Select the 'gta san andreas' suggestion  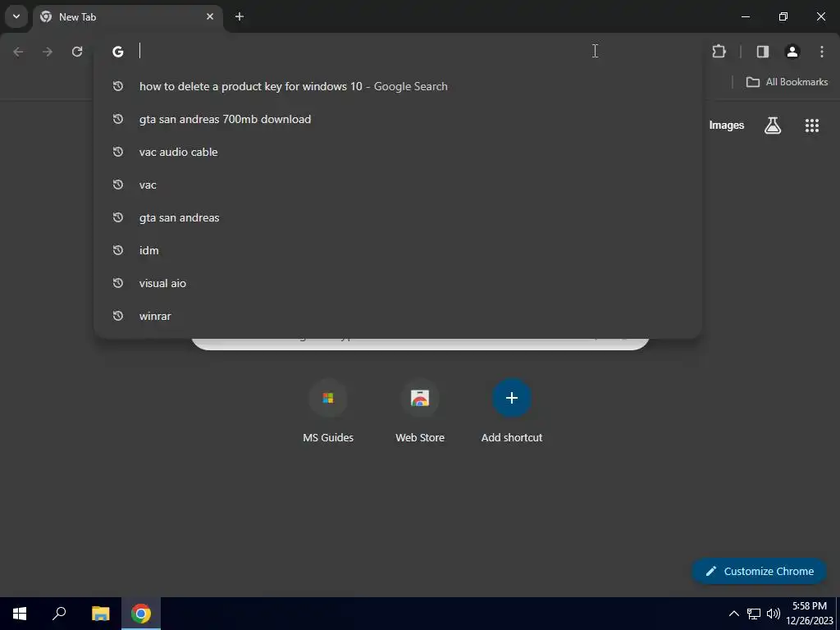[x=398, y=217]
